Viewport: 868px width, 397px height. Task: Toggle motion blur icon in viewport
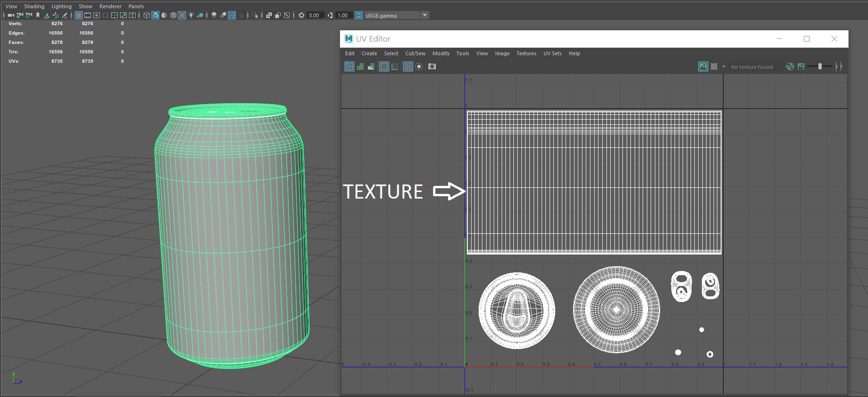click(223, 15)
